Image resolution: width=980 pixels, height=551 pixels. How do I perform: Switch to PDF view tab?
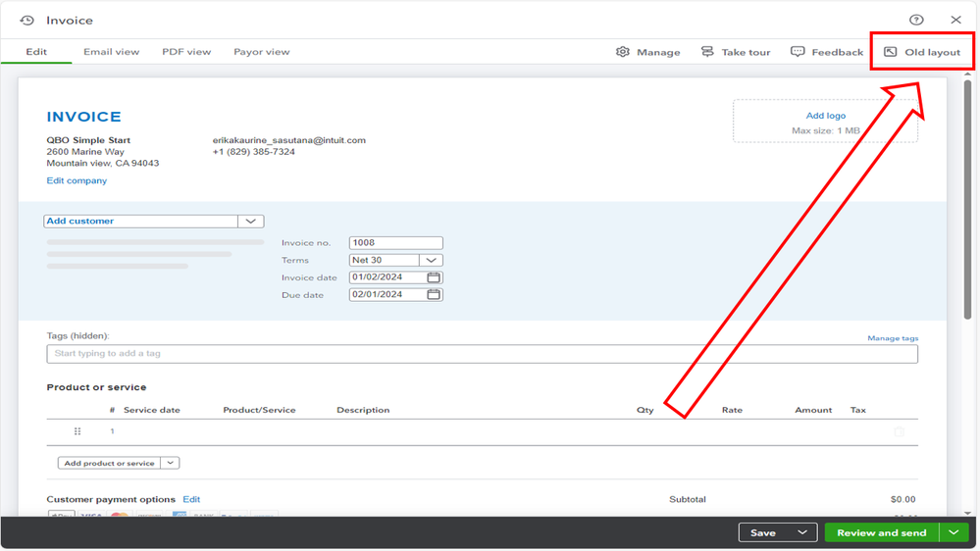[186, 52]
